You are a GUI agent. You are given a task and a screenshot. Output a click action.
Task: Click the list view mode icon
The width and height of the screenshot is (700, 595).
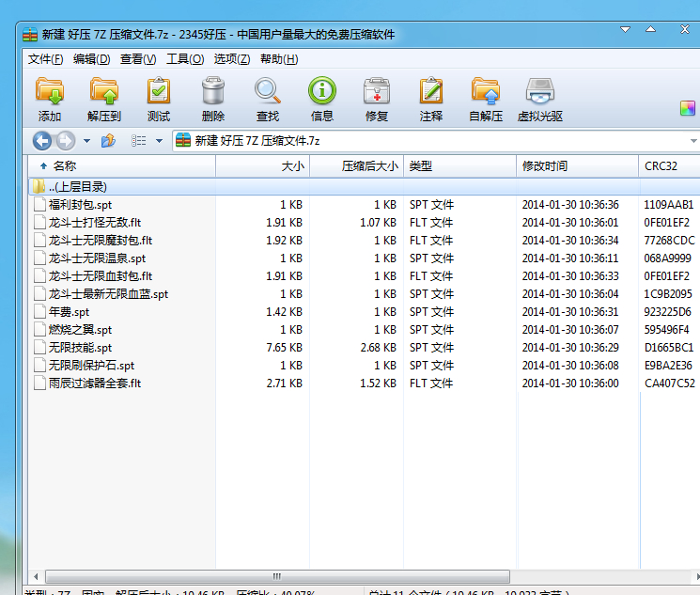point(139,141)
